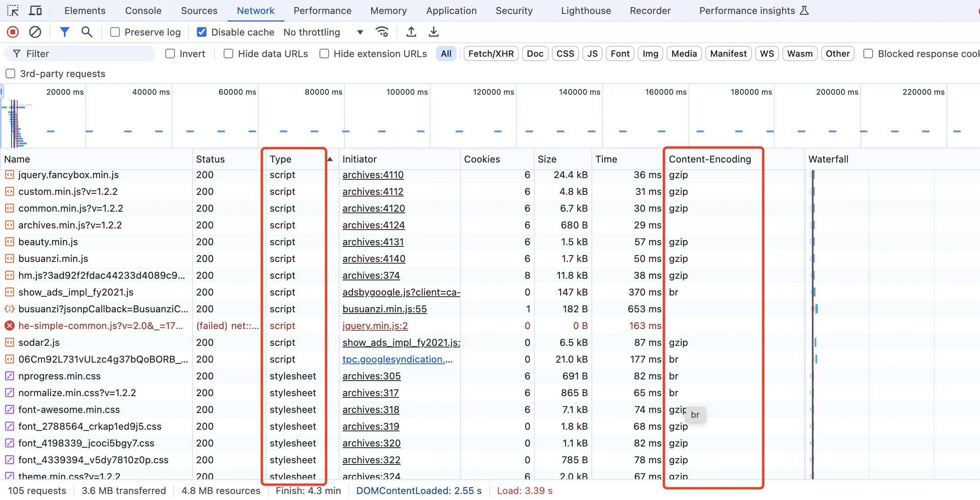980x500 pixels.
Task: Filter requests by Img type
Action: 651,54
